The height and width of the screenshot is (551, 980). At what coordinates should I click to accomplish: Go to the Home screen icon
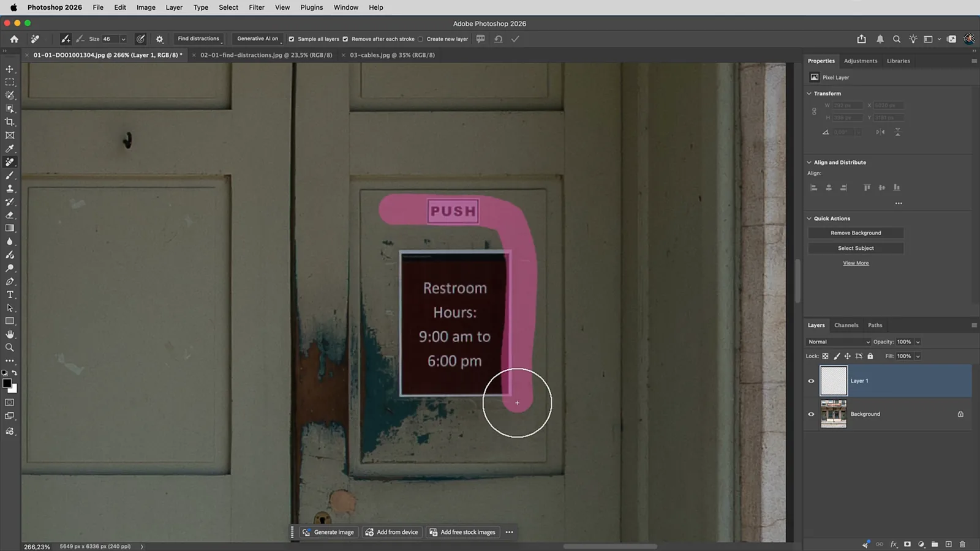click(x=14, y=39)
